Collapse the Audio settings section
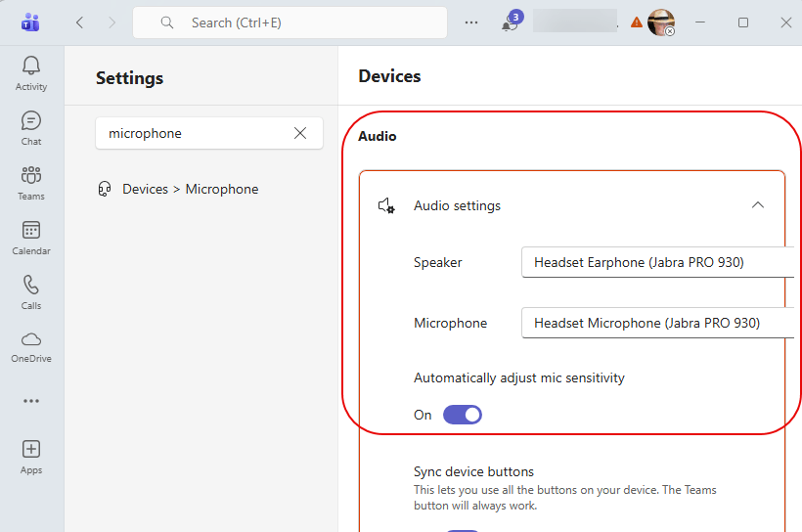This screenshot has width=802, height=532. (757, 205)
